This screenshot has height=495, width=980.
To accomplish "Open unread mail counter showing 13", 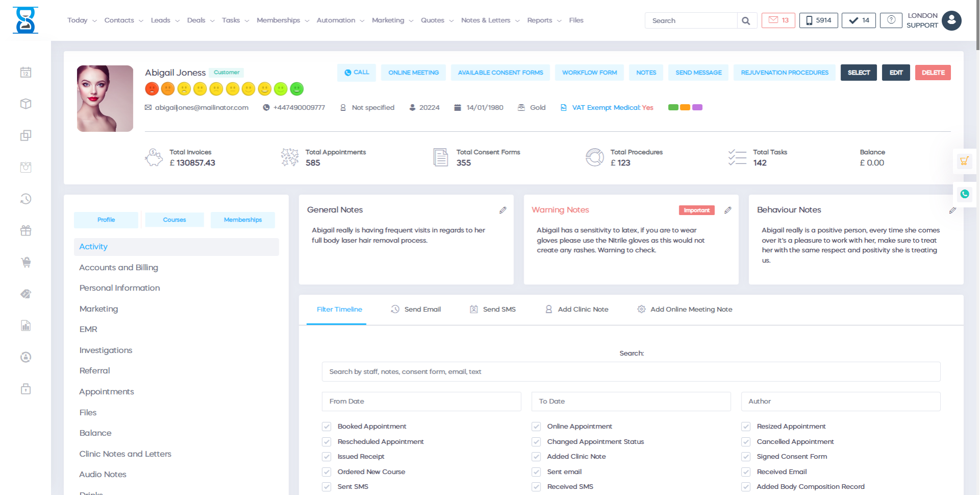I will (x=778, y=20).
